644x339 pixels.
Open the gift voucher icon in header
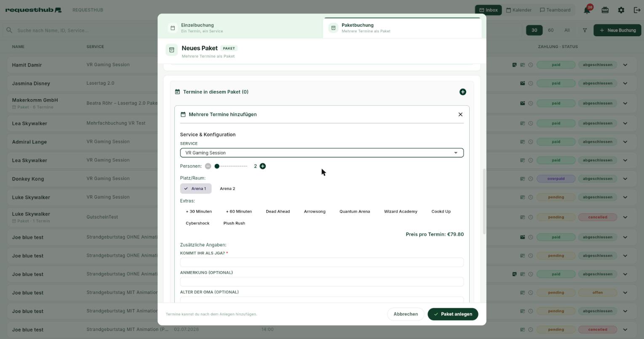605,10
